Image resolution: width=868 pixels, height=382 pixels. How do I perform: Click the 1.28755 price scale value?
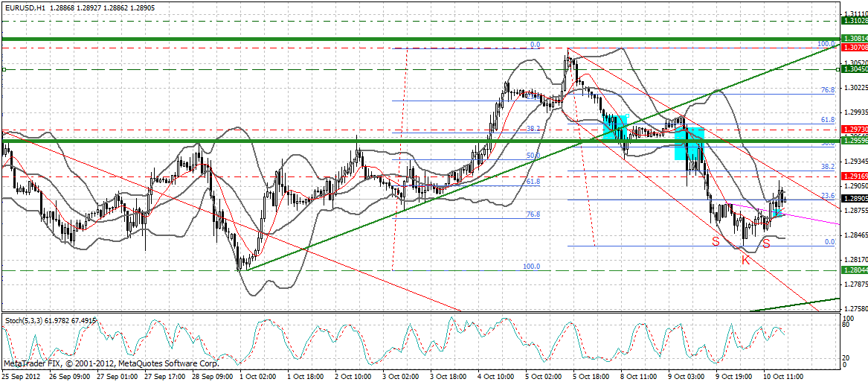click(855, 211)
